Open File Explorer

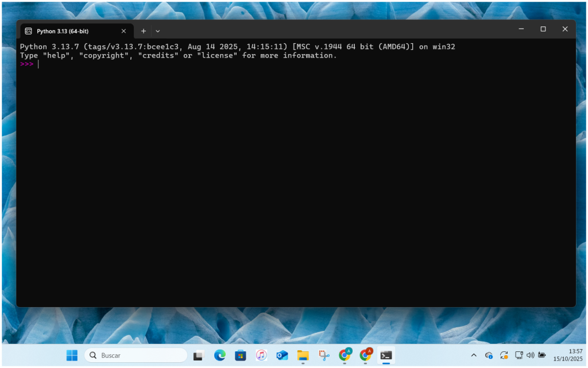[x=303, y=355]
